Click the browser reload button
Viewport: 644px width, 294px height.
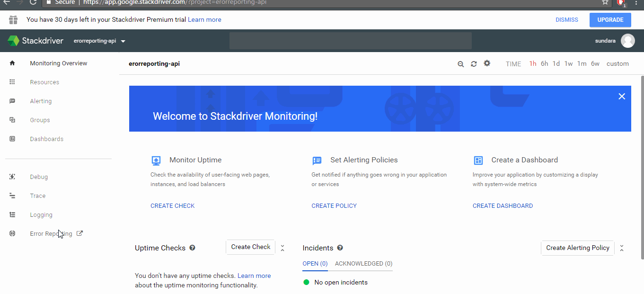33,2
